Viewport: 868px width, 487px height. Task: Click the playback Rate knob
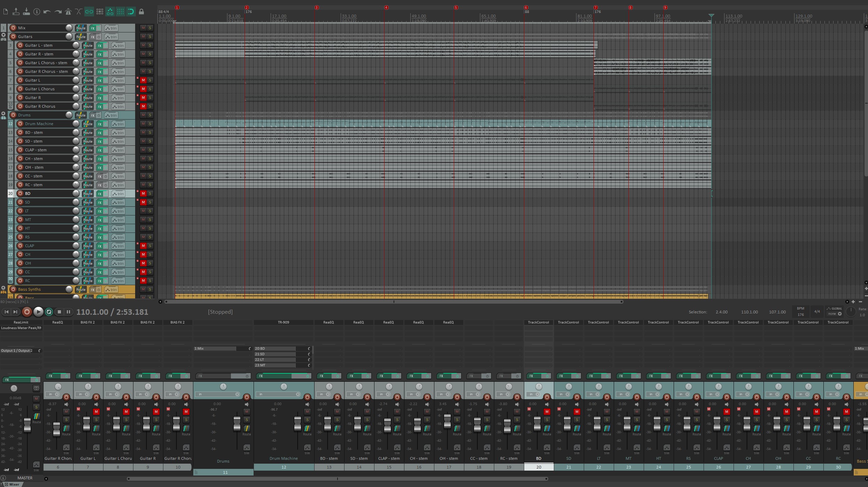[851, 311]
